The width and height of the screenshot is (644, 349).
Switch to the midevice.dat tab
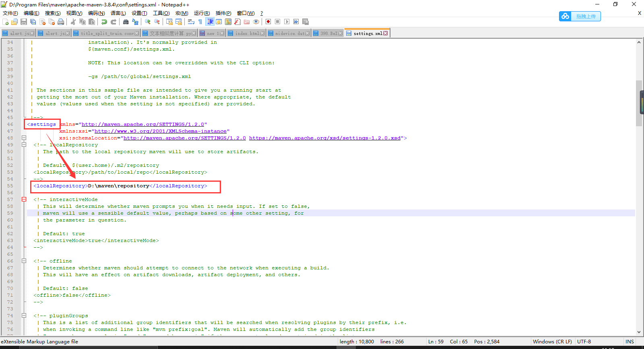[289, 33]
